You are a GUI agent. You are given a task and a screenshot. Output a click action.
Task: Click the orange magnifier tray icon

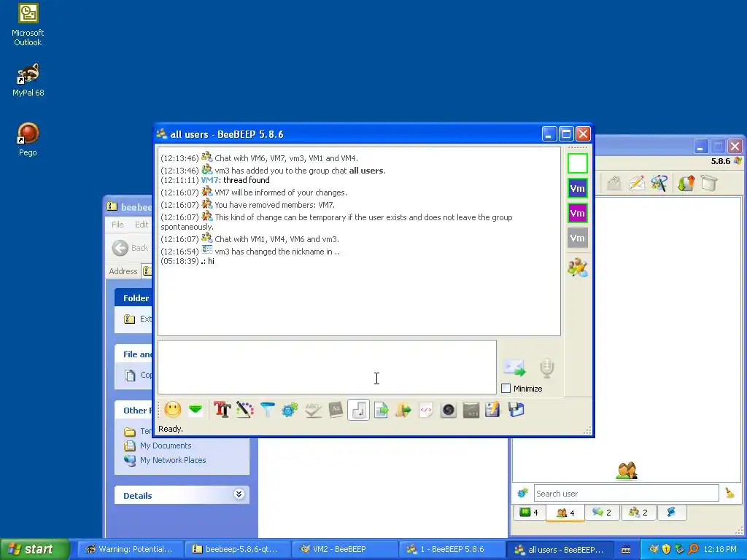[x=693, y=549]
